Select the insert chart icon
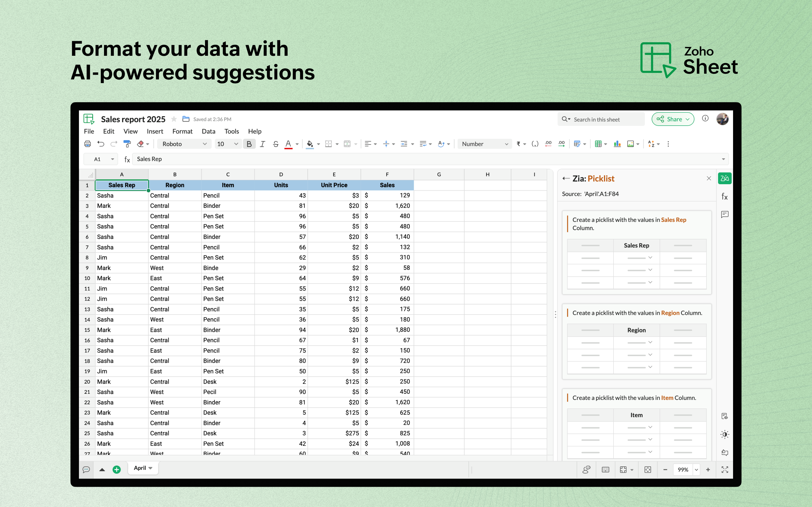The width and height of the screenshot is (812, 507). click(617, 144)
